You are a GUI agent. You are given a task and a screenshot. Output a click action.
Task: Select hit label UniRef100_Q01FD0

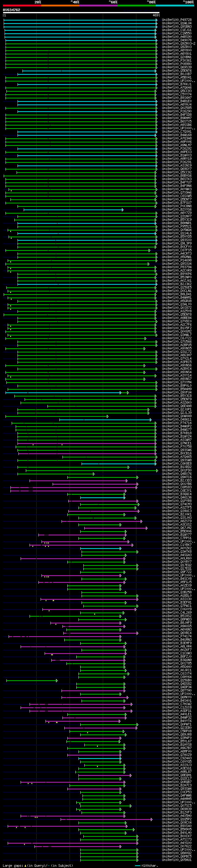[x=177, y=470]
